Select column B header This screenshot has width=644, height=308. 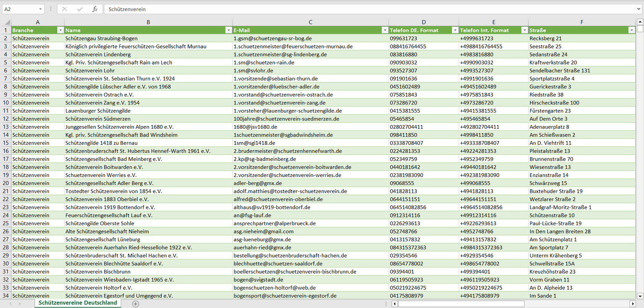click(148, 22)
